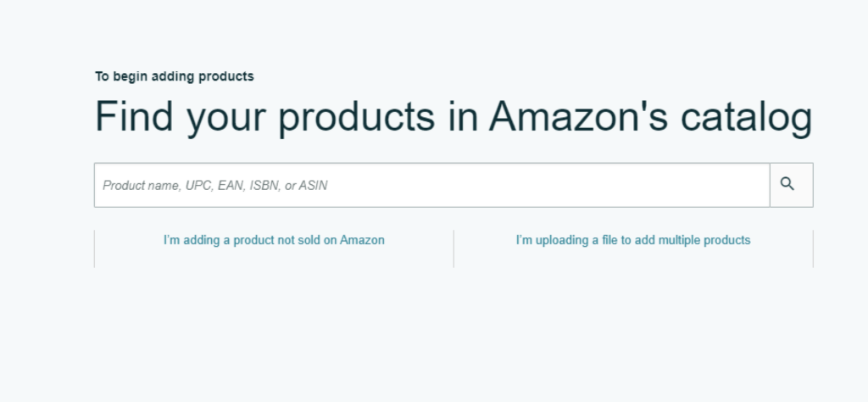
Task: Click the word "products" in the large heading
Action: (x=356, y=117)
